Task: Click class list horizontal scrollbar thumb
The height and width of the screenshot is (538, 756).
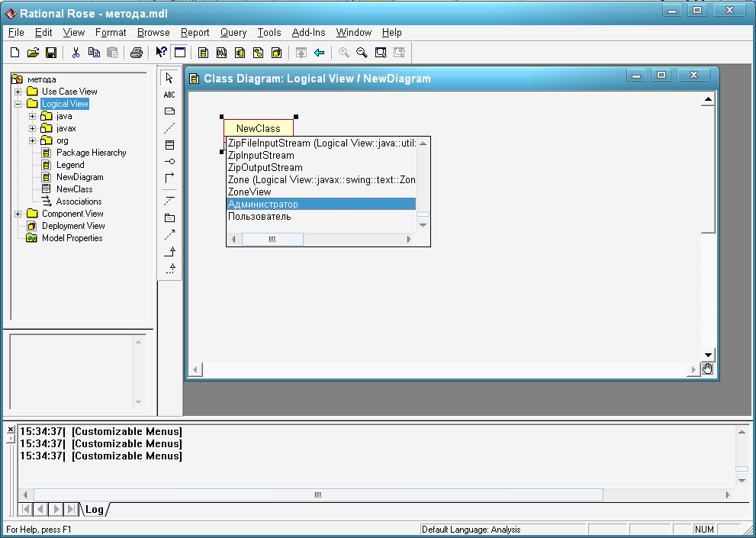Action: (x=272, y=239)
